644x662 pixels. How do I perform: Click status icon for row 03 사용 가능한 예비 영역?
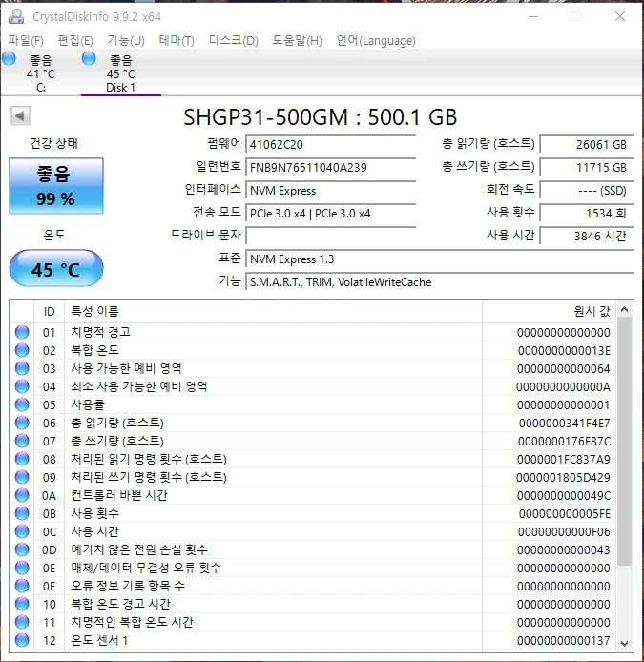point(22,368)
